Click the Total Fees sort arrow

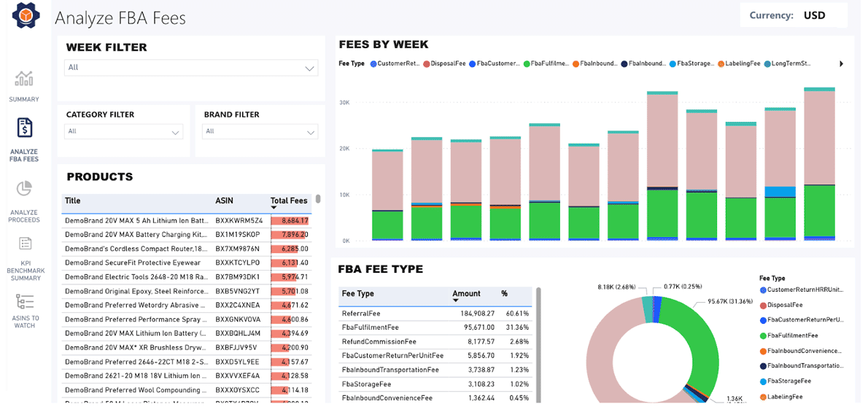(x=274, y=208)
